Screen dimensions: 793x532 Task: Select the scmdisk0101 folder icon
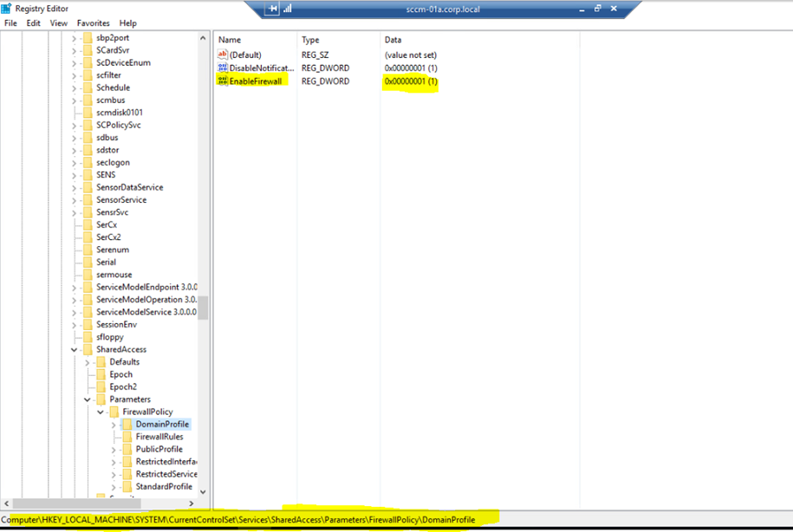(x=88, y=113)
